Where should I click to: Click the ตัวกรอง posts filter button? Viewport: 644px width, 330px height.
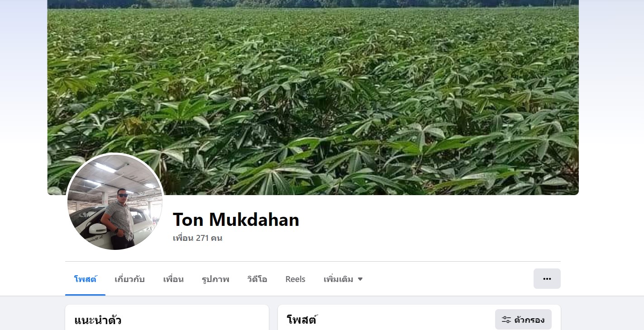tap(523, 320)
